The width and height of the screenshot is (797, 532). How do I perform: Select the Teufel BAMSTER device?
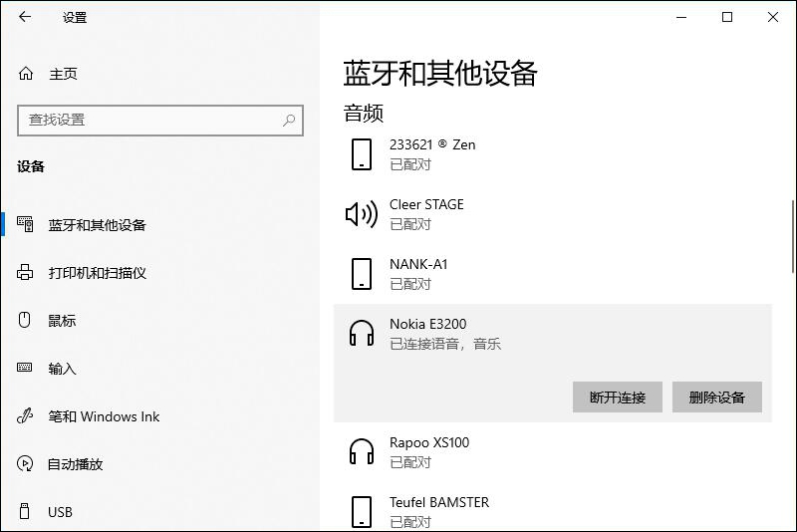pyautogui.click(x=553, y=512)
